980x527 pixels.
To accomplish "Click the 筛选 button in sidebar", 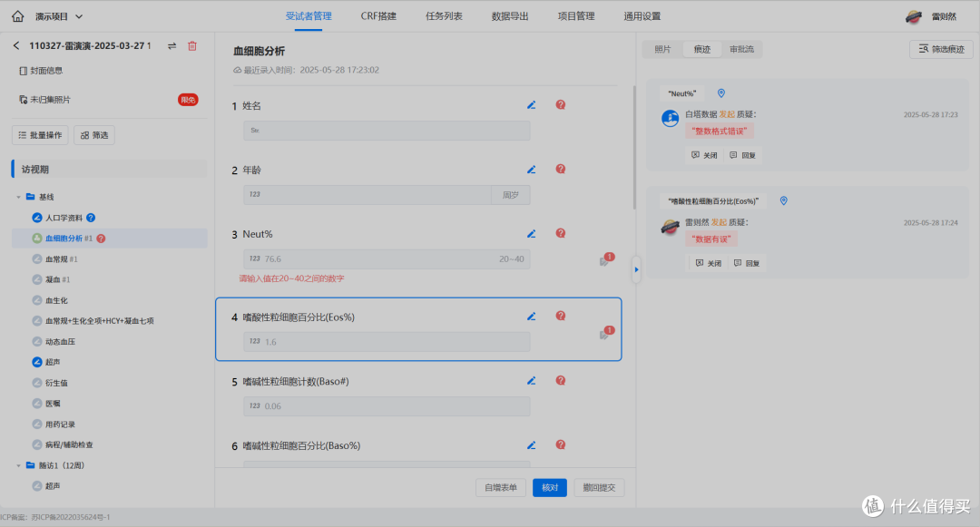I will [94, 135].
